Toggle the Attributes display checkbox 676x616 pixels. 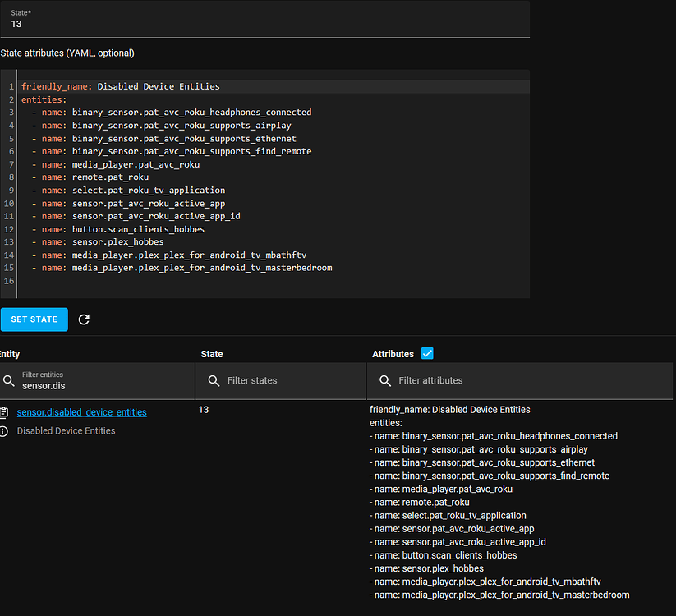point(426,353)
